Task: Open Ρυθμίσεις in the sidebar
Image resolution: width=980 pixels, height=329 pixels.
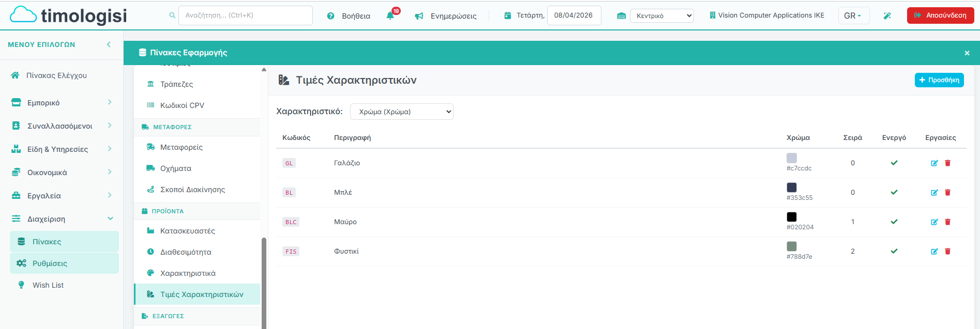Action: coord(64,263)
